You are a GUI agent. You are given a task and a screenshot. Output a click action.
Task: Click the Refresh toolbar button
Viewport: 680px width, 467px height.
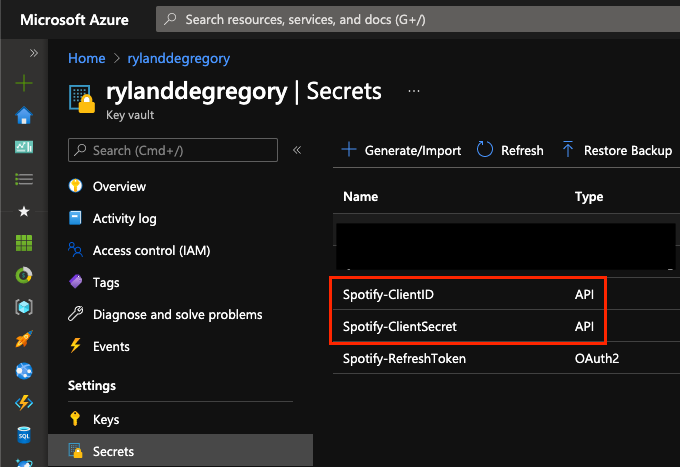click(510, 150)
